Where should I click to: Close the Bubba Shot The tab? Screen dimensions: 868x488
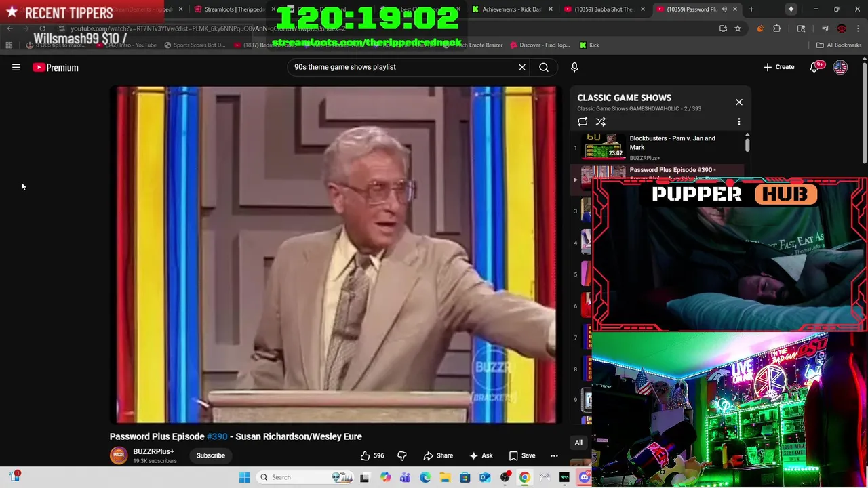pos(643,9)
